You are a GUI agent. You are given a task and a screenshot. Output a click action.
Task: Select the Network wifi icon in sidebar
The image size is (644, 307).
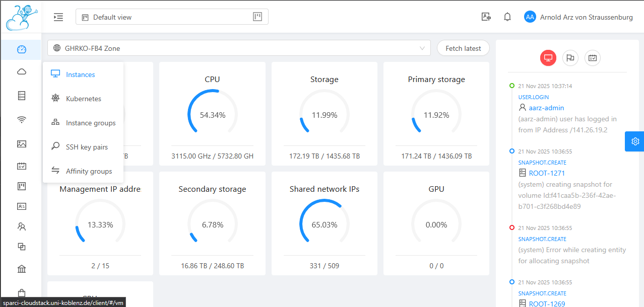coord(21,120)
